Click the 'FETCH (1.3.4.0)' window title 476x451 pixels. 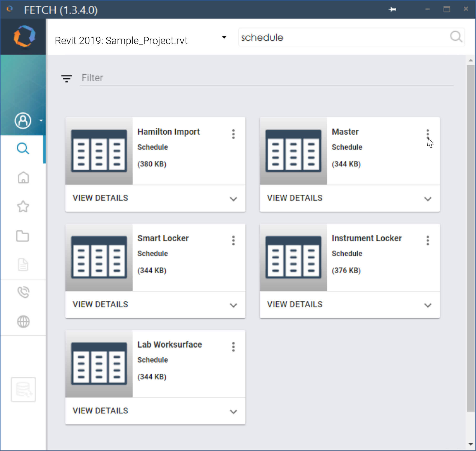pos(61,10)
